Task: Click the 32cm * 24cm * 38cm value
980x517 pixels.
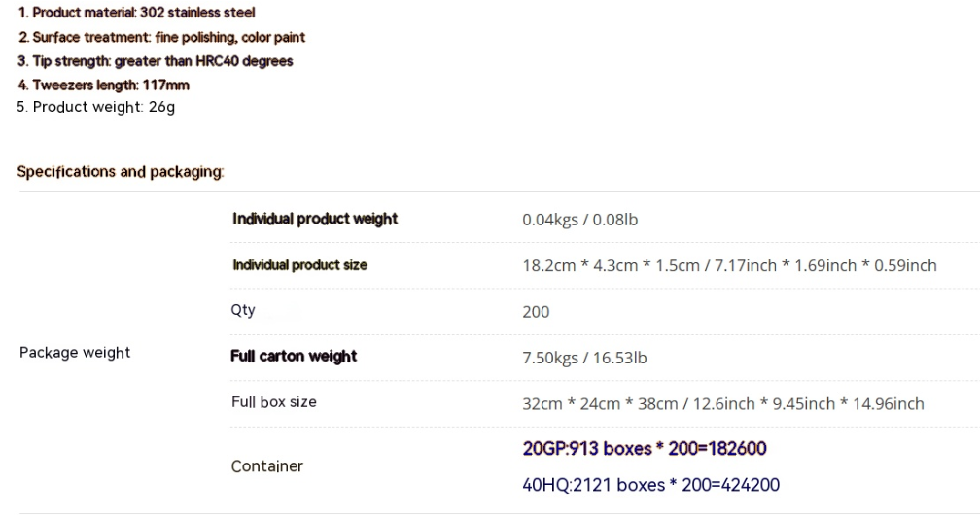Action: (722, 403)
